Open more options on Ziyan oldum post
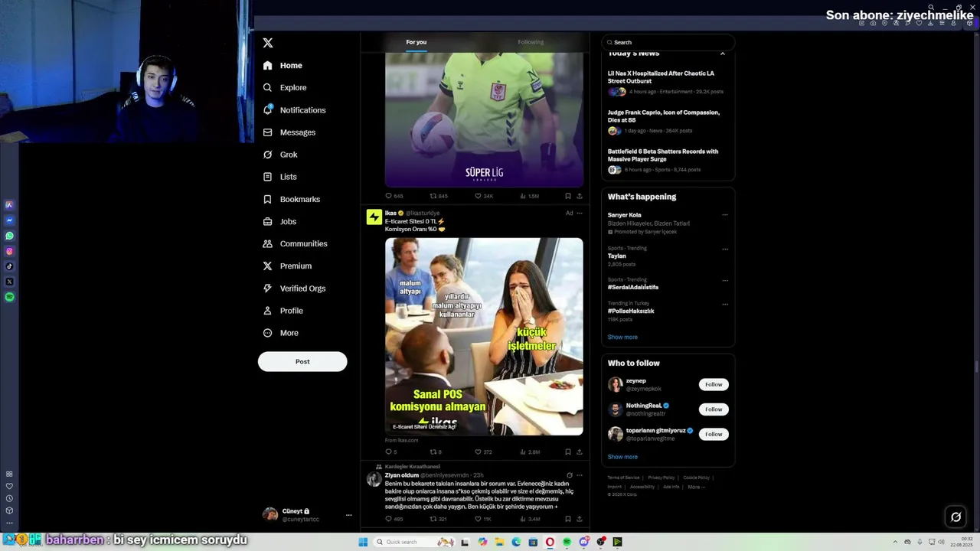980x551 pixels. point(580,475)
